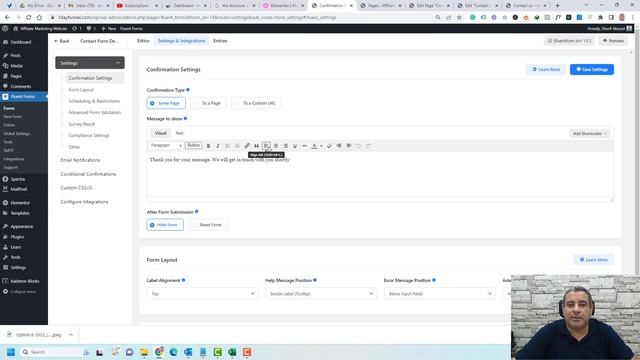Open the Paragraph format dropdown
The image size is (640, 360).
(166, 145)
